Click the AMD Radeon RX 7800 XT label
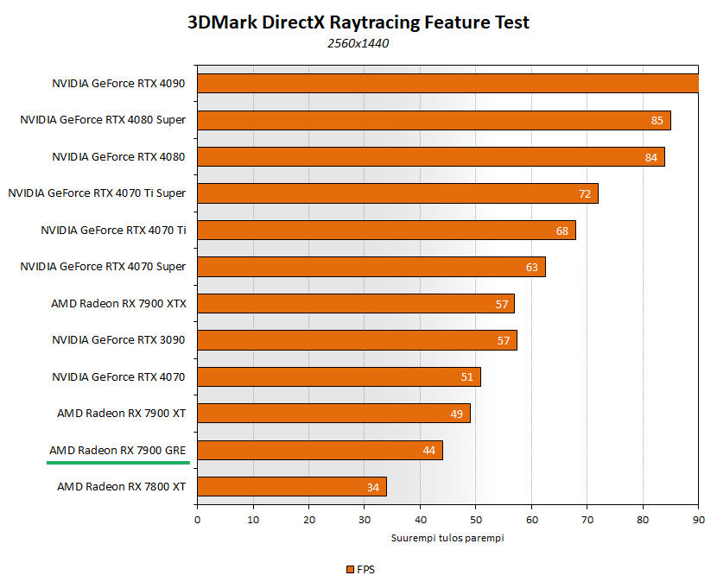 coord(122,487)
